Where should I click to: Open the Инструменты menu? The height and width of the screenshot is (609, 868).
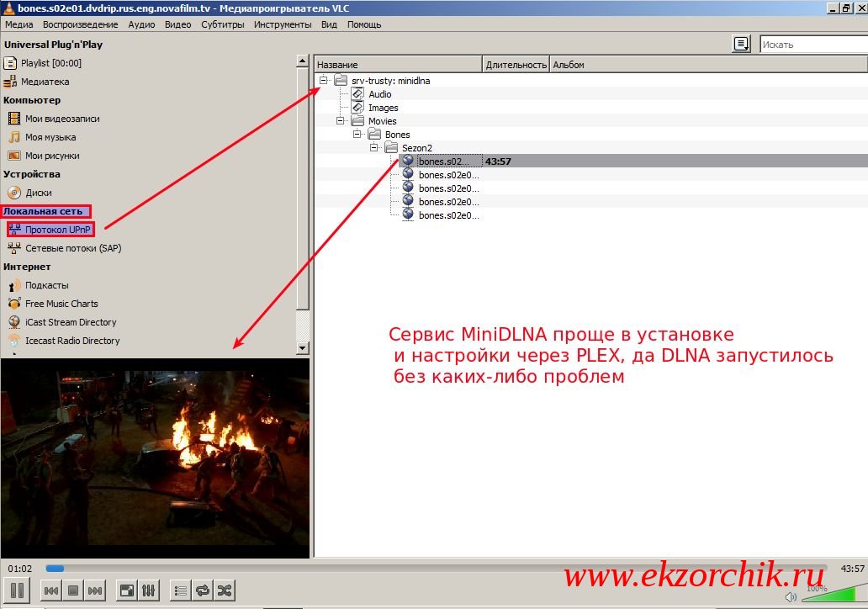tap(283, 24)
